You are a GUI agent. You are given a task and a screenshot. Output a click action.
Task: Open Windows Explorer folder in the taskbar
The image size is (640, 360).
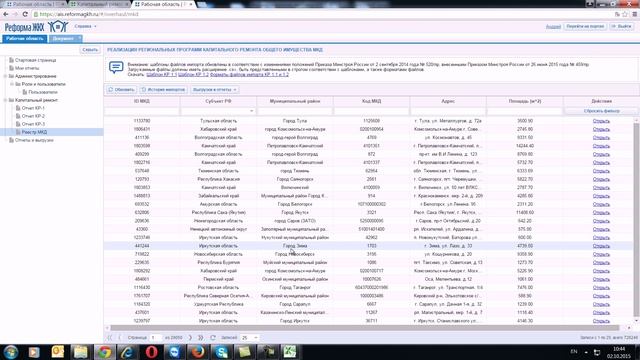click(80, 352)
